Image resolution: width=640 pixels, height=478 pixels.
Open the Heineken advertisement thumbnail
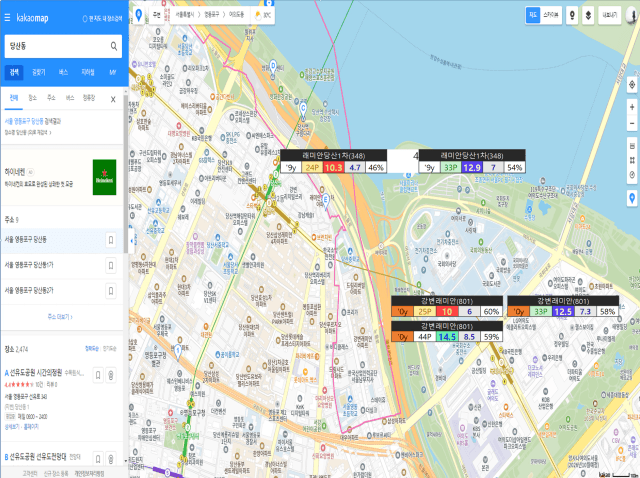pos(104,177)
